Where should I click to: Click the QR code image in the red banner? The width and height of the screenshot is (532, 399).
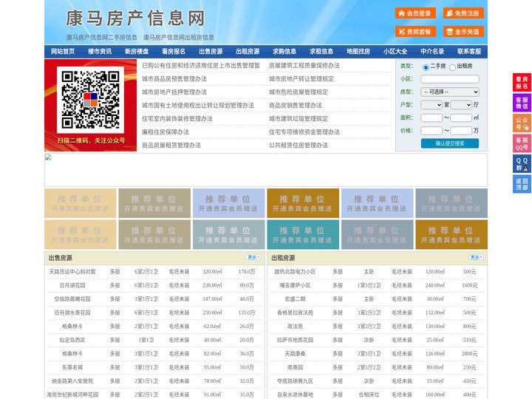tap(90, 100)
